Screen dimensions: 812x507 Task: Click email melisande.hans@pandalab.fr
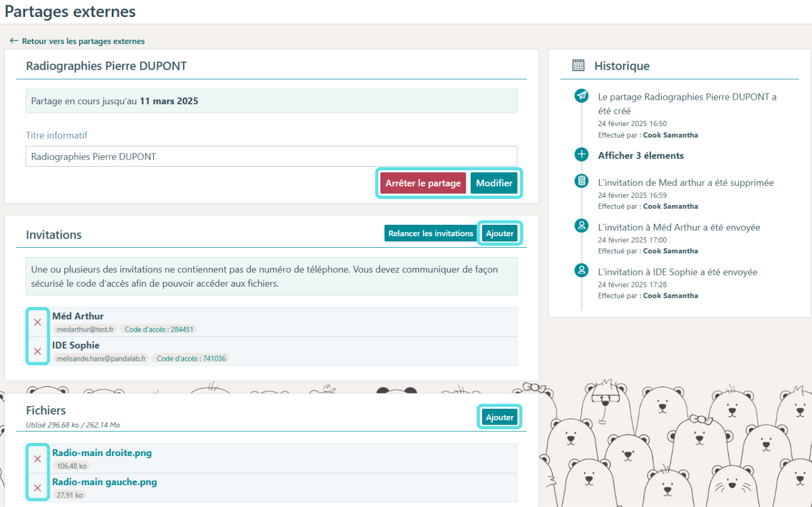pos(101,358)
